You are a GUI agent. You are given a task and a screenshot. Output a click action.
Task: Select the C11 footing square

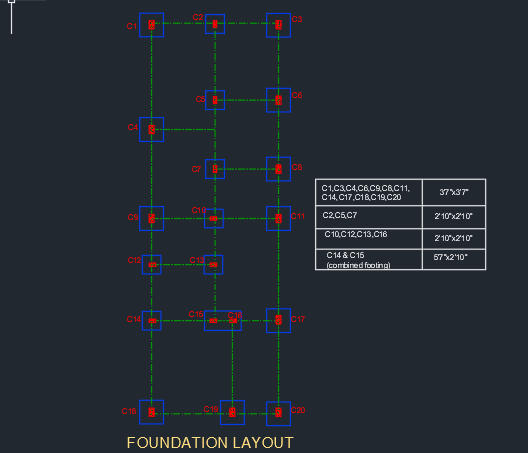pyautogui.click(x=278, y=218)
